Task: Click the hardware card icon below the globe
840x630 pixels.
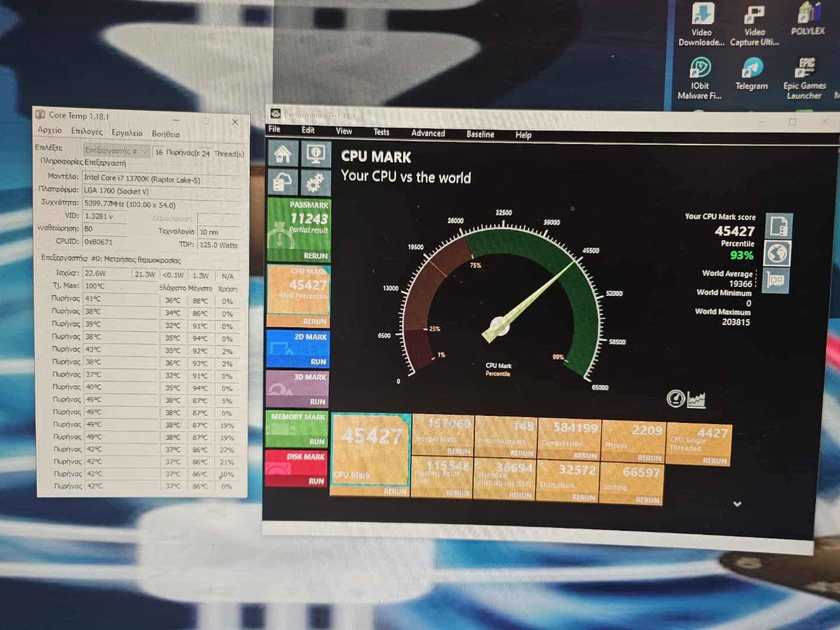Action: 776,281
